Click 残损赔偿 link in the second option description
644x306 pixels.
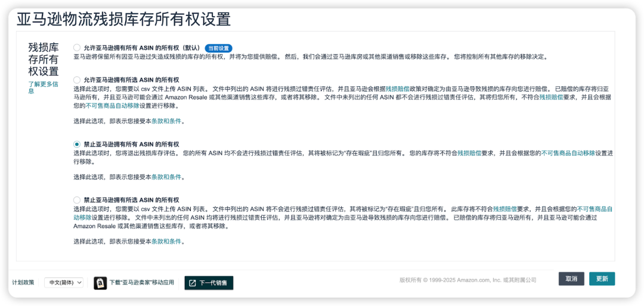pos(397,89)
